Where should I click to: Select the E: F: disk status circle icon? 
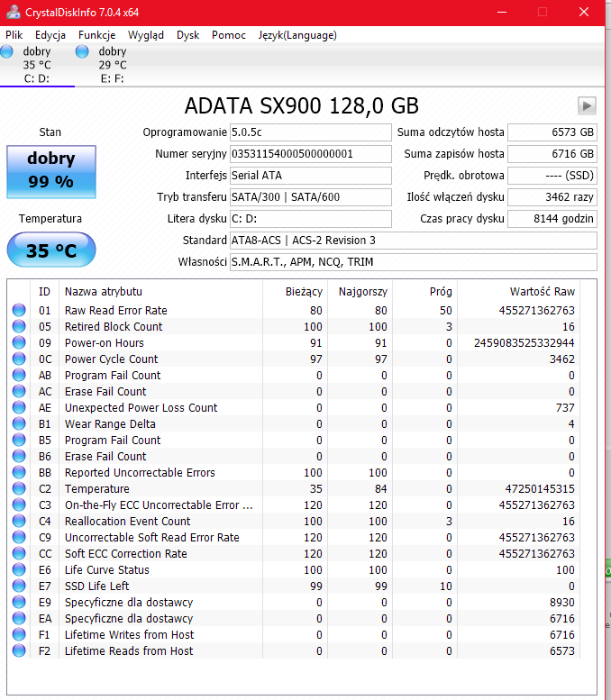pos(82,51)
